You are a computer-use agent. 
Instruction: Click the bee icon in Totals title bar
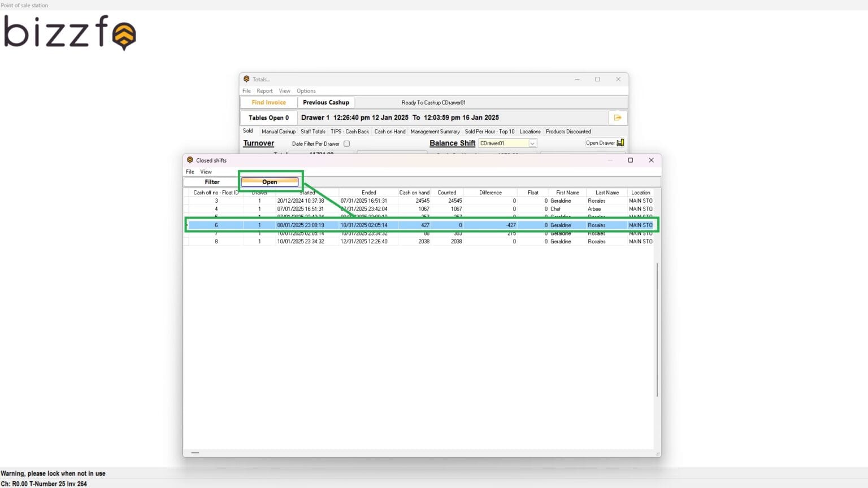247,79
